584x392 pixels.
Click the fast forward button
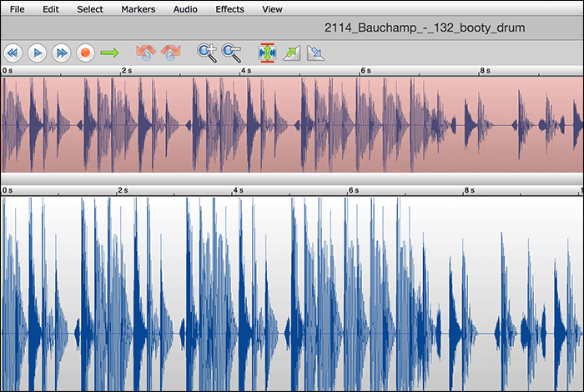pyautogui.click(x=60, y=53)
